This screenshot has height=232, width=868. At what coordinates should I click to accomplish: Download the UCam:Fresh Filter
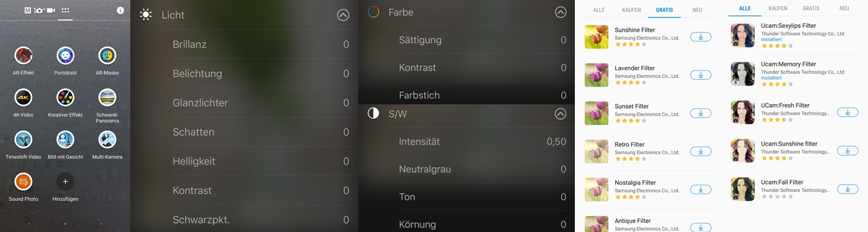847,113
